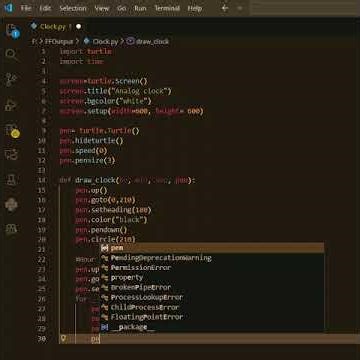Click line number 30 in the gutter
Image resolution: width=360 pixels, height=360 pixels.
tap(42, 339)
